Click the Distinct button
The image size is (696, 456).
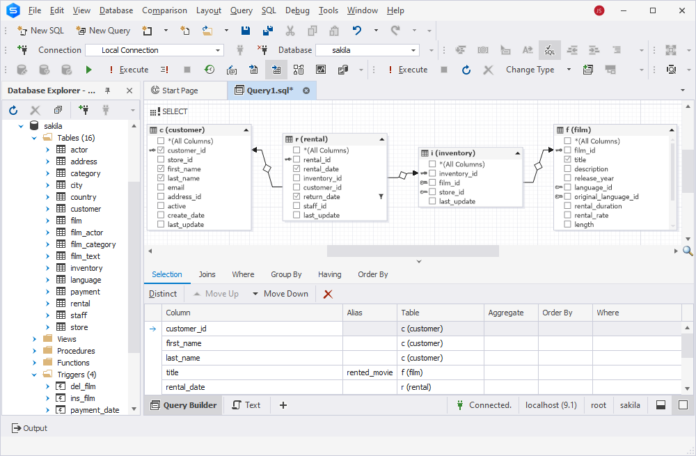[163, 294]
